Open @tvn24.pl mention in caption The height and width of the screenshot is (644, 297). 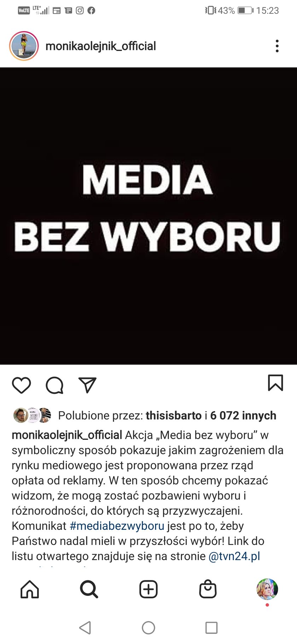click(x=234, y=556)
